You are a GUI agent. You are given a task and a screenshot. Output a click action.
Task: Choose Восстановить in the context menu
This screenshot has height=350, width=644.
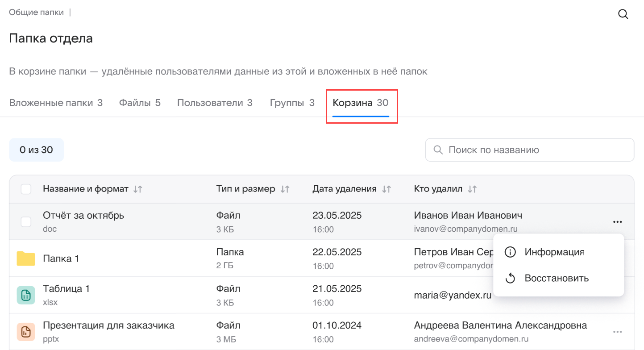[556, 279]
